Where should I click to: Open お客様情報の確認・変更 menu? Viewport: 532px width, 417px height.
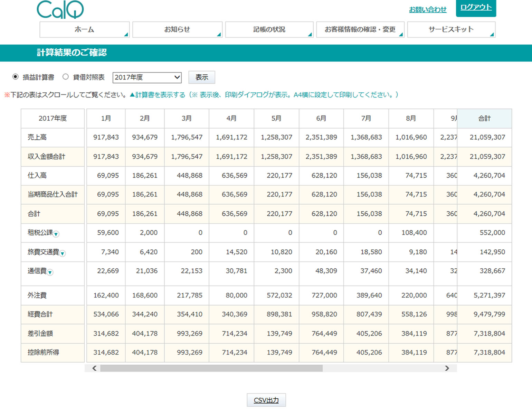click(x=360, y=29)
